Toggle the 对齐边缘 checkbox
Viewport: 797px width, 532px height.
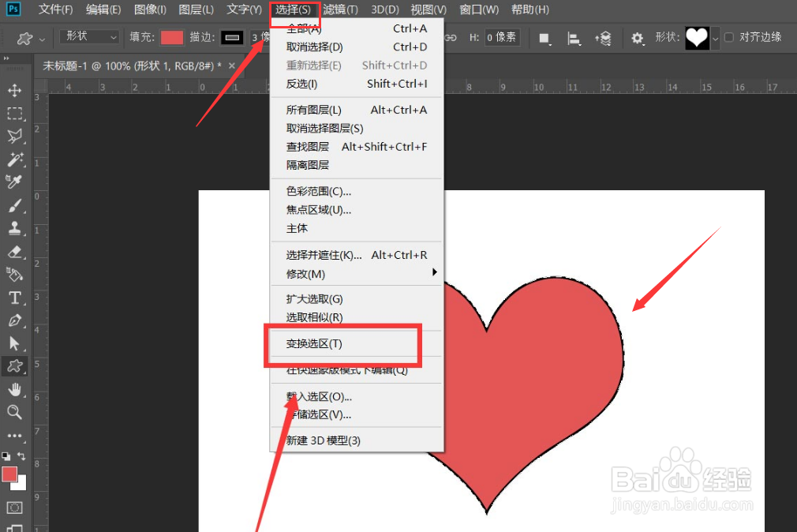(729, 37)
